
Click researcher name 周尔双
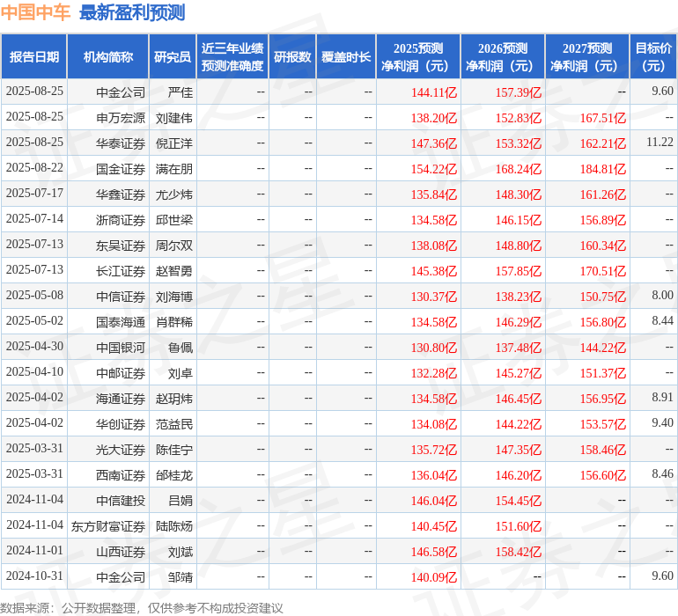174,246
